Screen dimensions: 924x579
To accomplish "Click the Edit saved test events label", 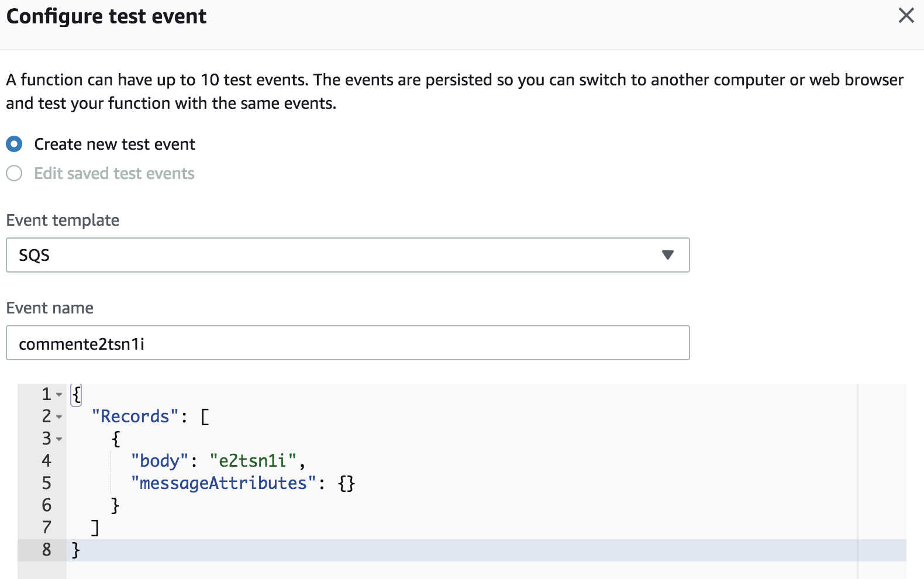I will (114, 173).
